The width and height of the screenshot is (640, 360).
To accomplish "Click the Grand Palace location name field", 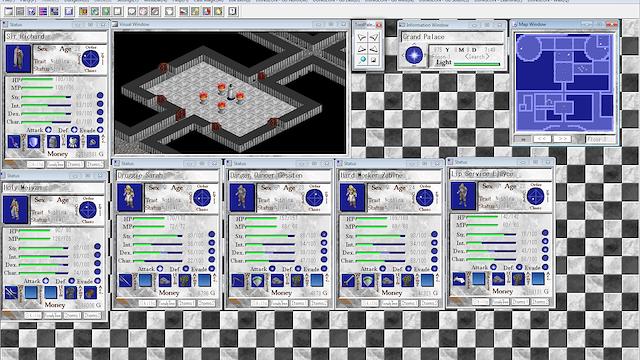I will pos(452,37).
